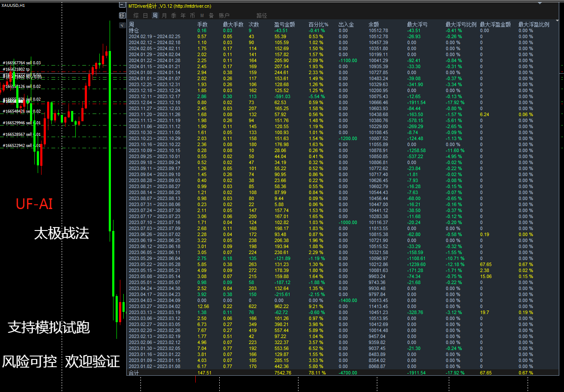564x392 pixels.
Task: Open the 路径 path tab
Action: click(262, 15)
